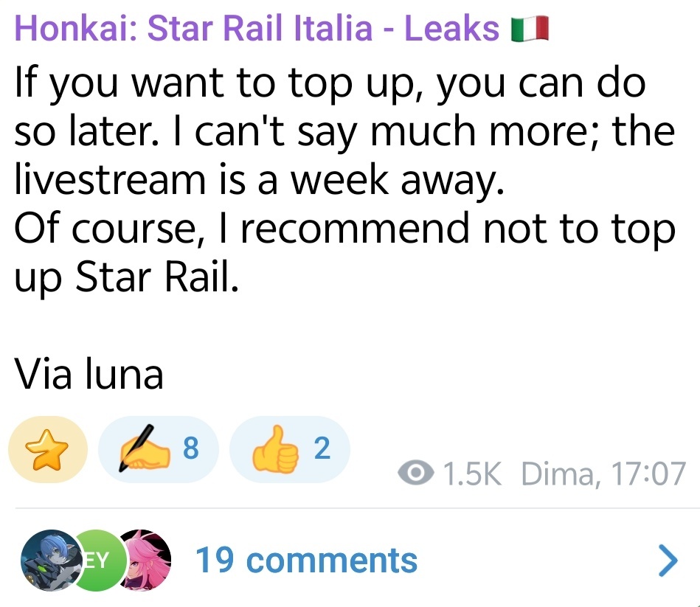Click the "up Star Rail." text line
Image resolution: width=700 pixels, height=607 pixels.
coord(127,277)
